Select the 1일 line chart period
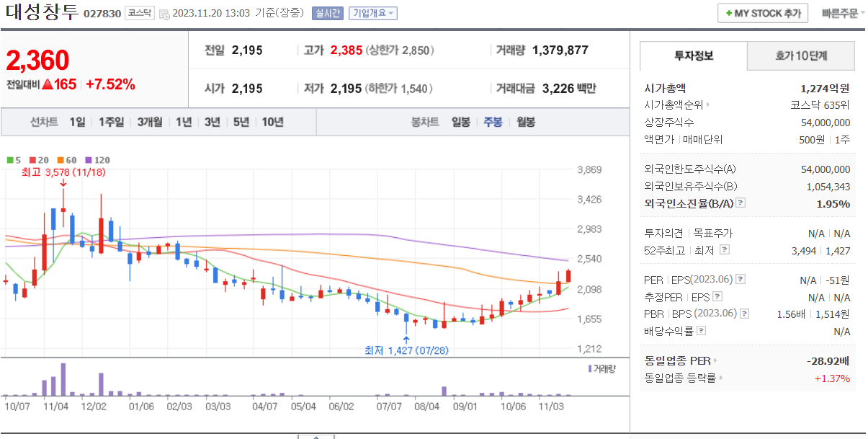868x439 pixels. [x=77, y=122]
